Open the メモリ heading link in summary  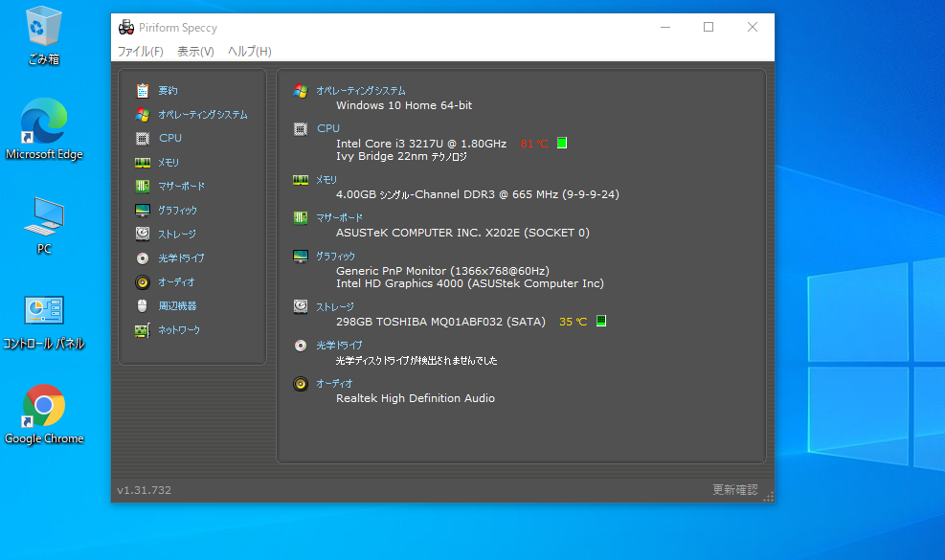click(326, 180)
